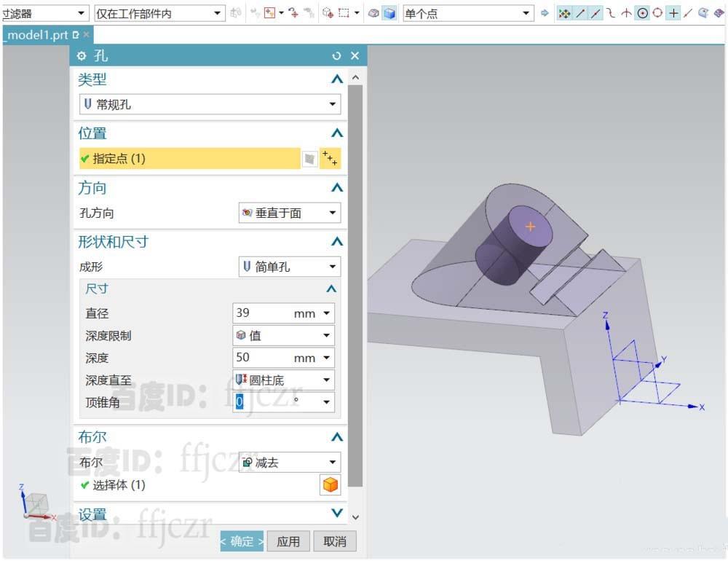Confirm the hole with 确定 button
Viewport: 728px width, 561px height.
click(x=241, y=541)
